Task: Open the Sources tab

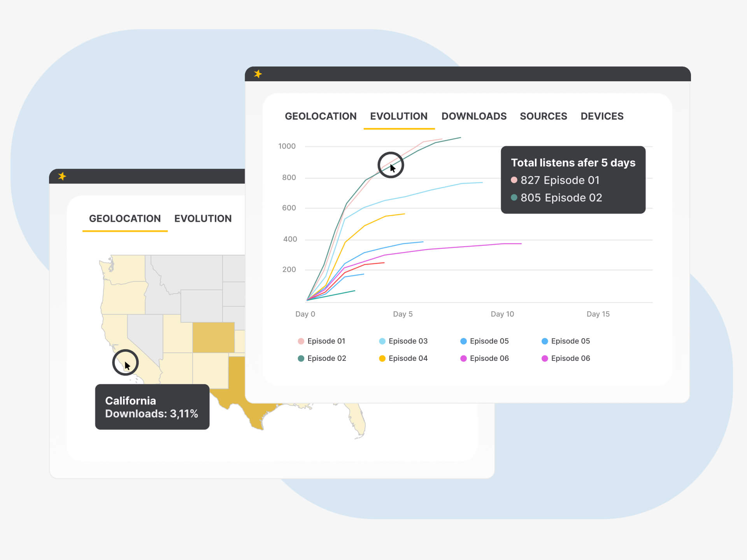Action: [x=543, y=116]
